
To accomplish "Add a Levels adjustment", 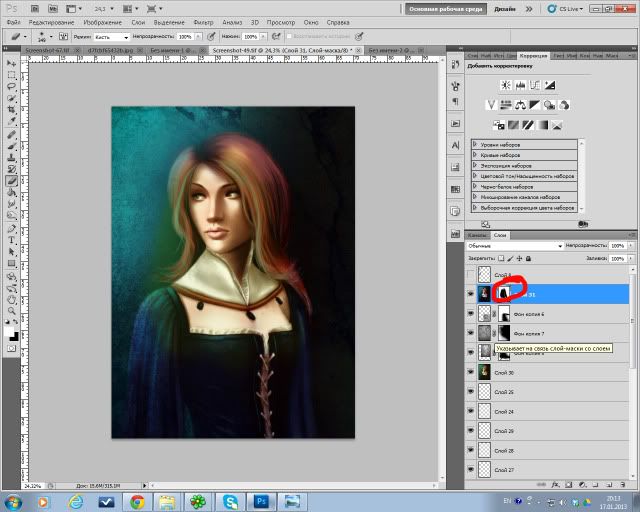I will (520, 85).
